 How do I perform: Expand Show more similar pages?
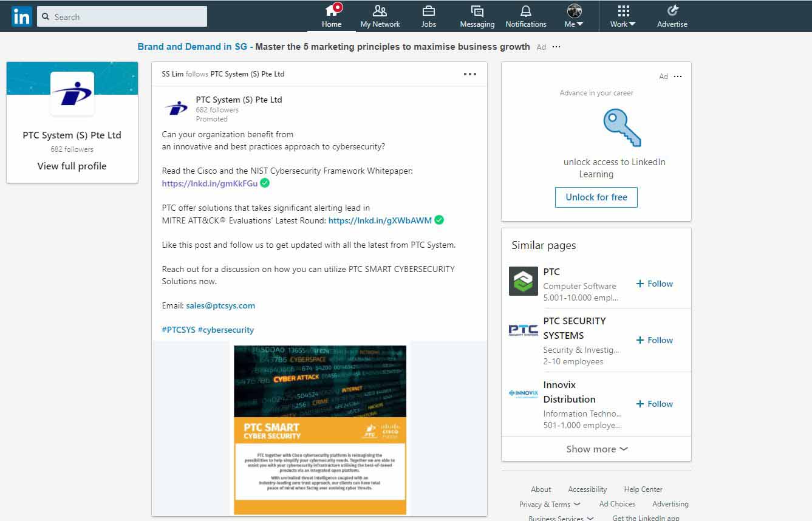tap(596, 449)
